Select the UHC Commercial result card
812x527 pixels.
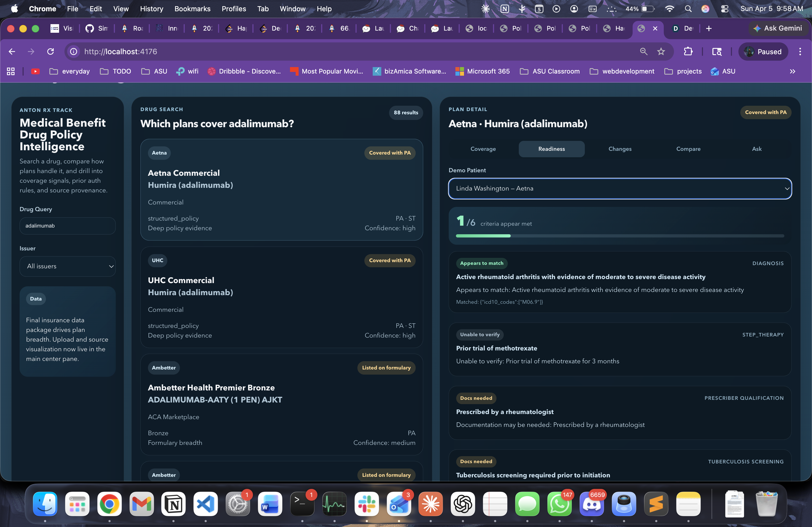(x=281, y=297)
